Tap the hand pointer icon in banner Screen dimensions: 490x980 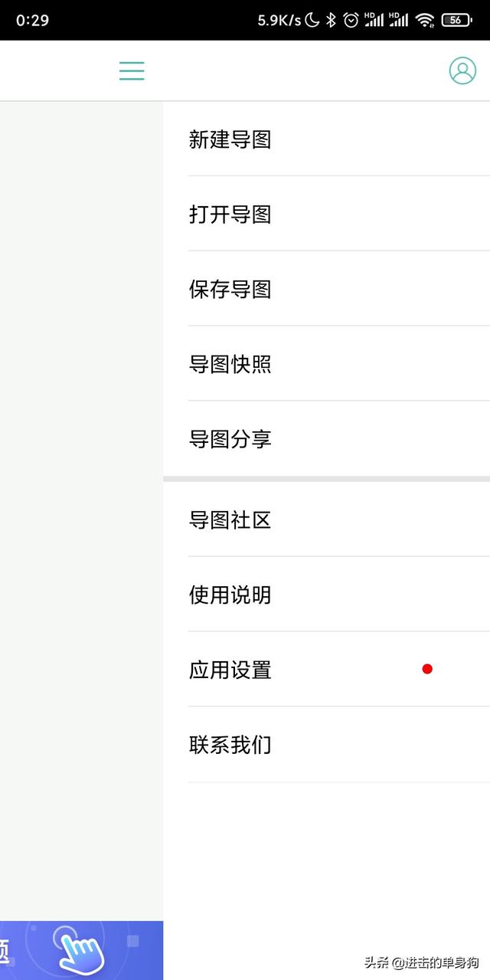80,951
